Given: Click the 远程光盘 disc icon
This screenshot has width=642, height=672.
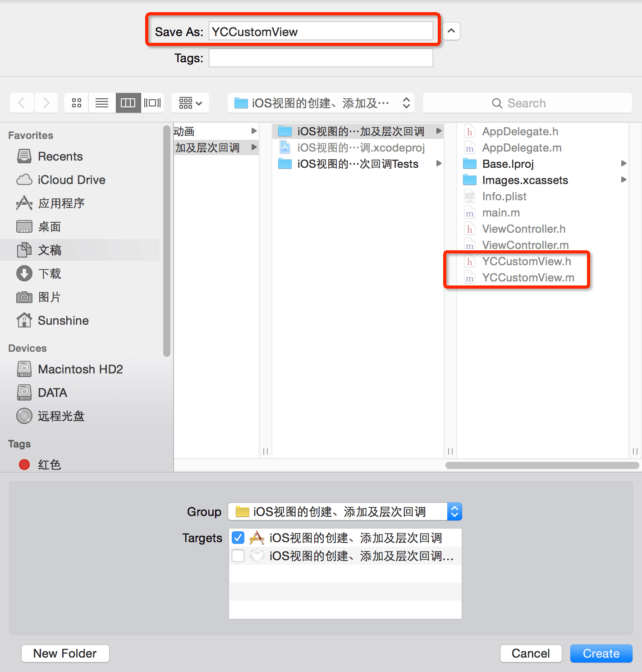Looking at the screenshot, I should (x=24, y=416).
